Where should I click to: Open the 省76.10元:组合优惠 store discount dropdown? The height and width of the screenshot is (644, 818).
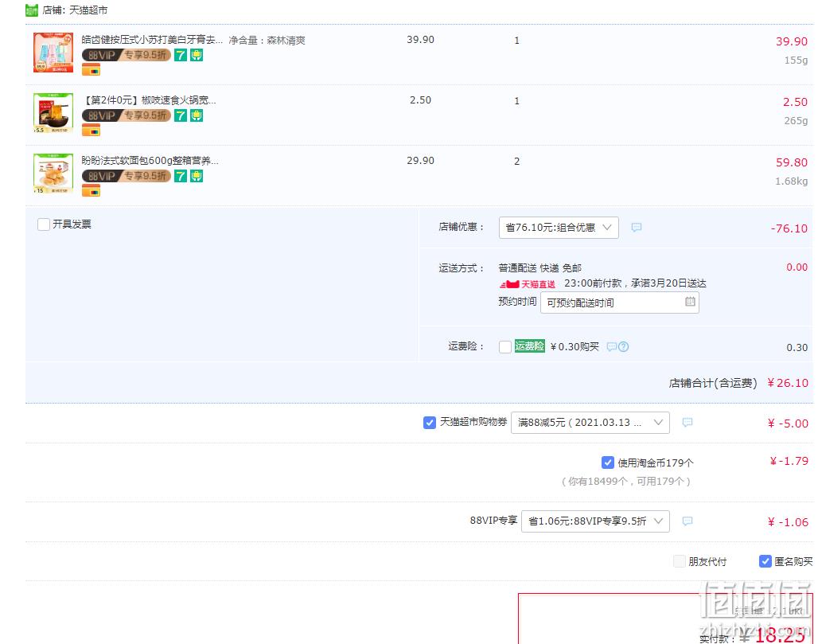tap(559, 228)
